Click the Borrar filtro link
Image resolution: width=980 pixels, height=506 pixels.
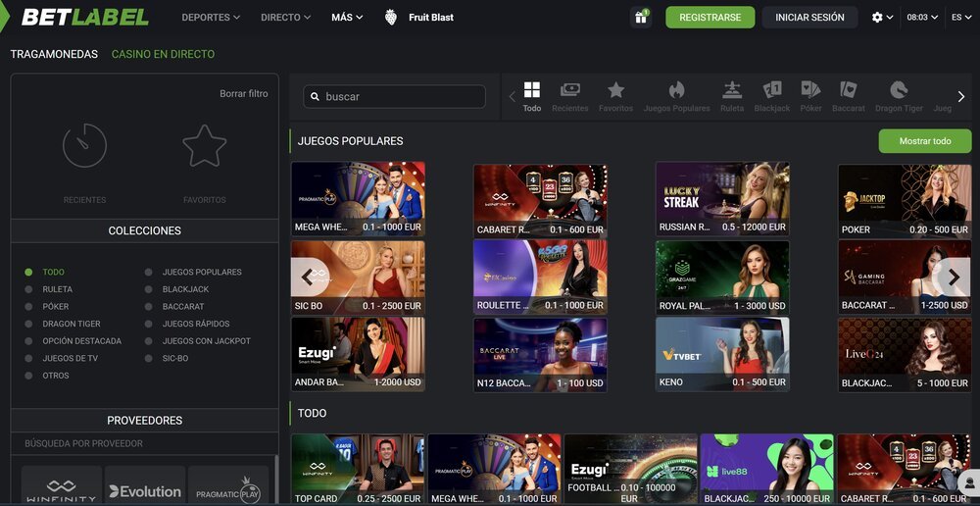[x=244, y=94]
